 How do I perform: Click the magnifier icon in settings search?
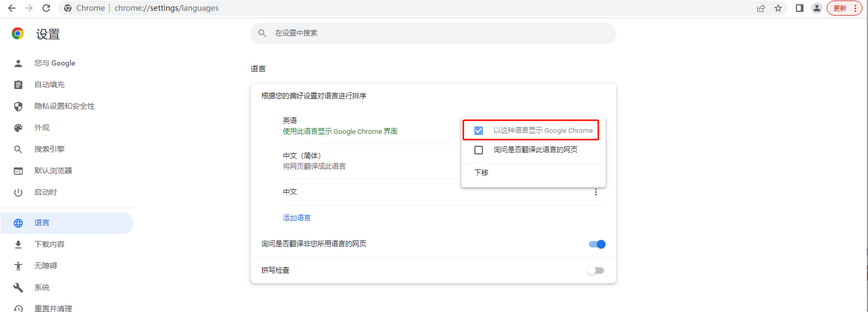click(x=262, y=33)
